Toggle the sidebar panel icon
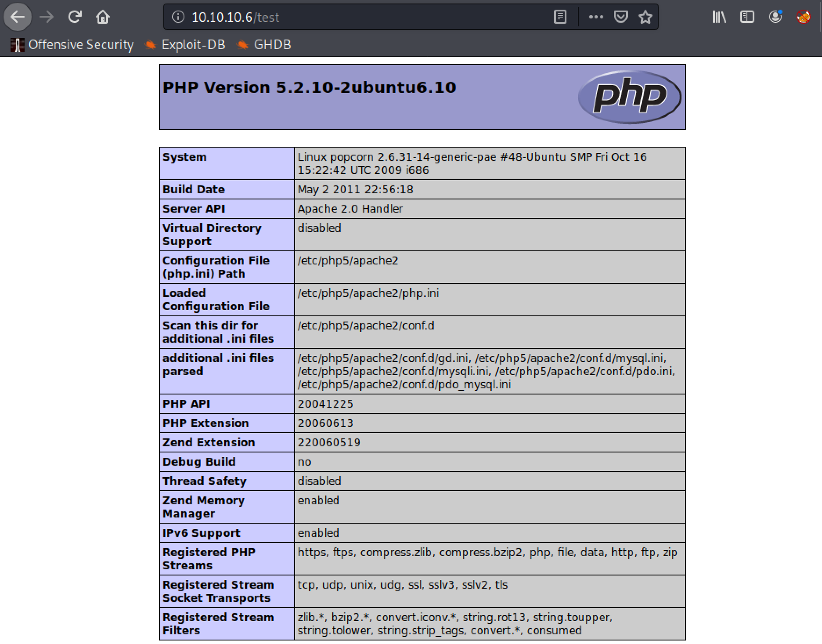 pyautogui.click(x=747, y=17)
